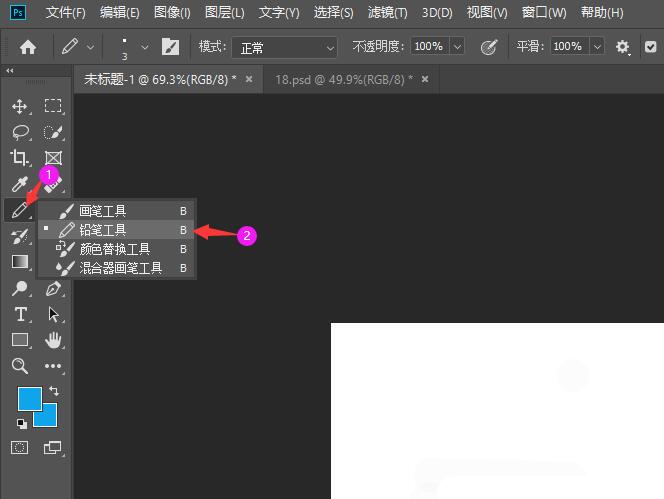Select the Move tool
Viewport: 664px width, 499px height.
click(x=20, y=106)
